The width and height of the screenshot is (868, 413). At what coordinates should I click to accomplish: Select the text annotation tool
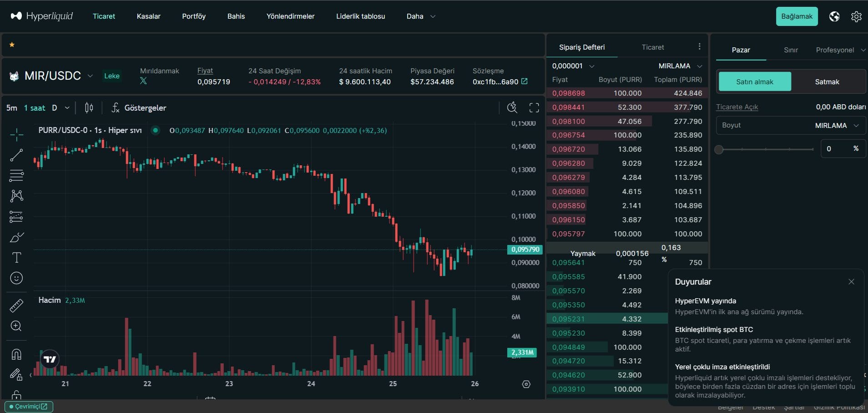tap(16, 257)
